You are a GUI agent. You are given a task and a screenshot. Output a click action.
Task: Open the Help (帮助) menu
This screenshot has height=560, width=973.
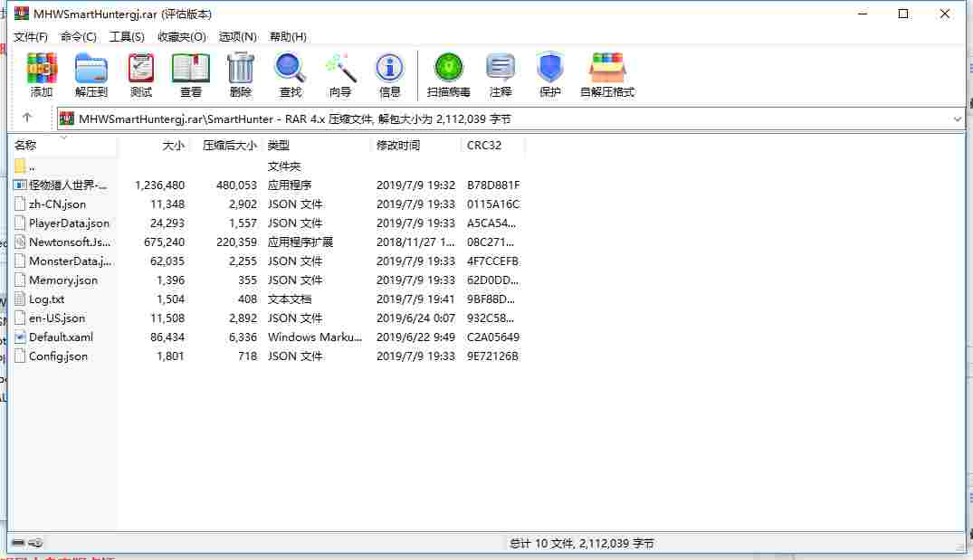point(287,36)
